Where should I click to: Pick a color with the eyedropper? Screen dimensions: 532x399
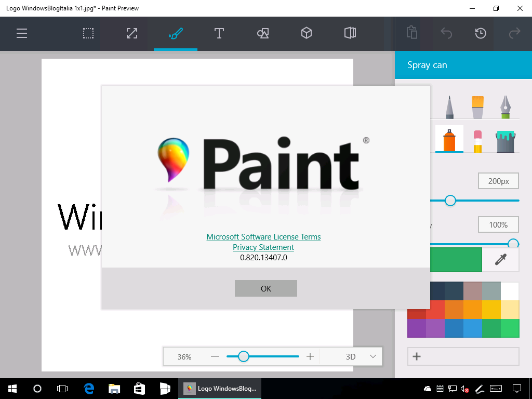coord(500,260)
